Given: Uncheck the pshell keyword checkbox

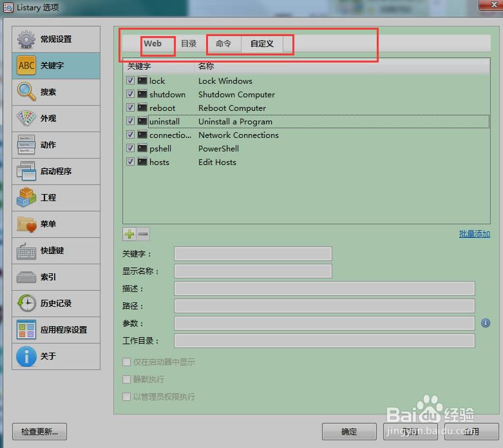Looking at the screenshot, I should point(130,148).
